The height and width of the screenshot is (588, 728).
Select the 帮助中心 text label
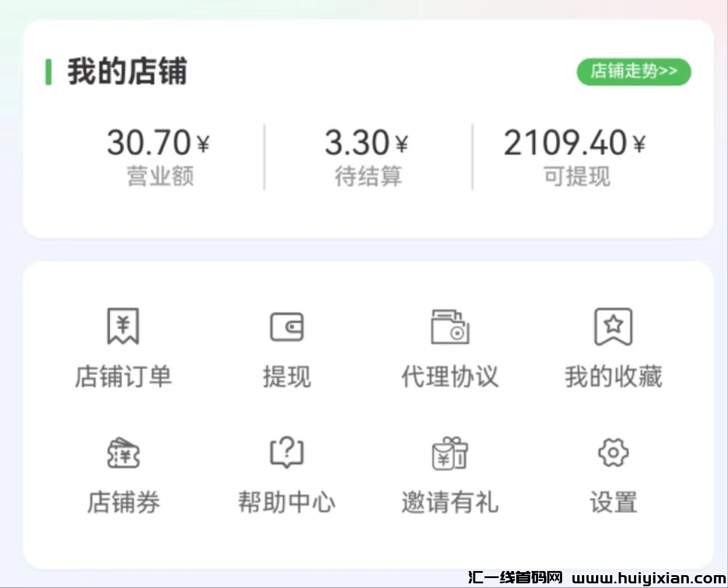coord(286,502)
